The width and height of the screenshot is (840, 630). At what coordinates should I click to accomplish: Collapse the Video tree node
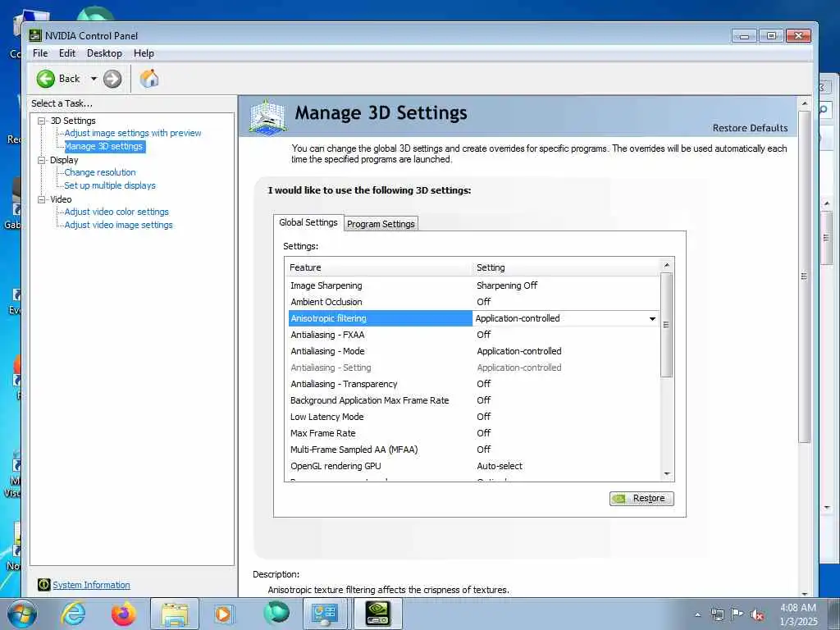pos(41,199)
